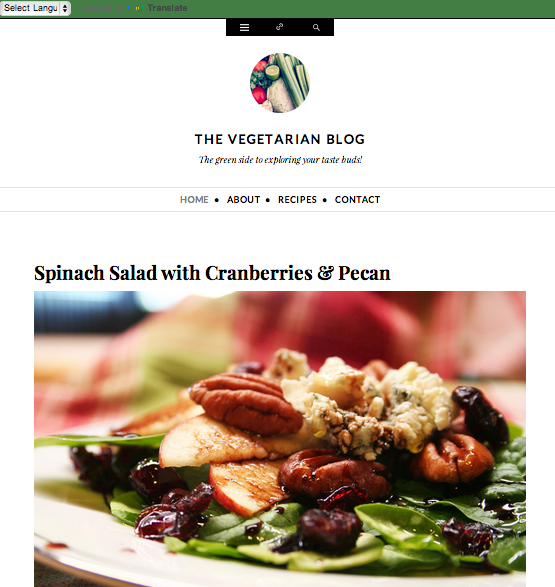Expand the Select Language dropdown
This screenshot has width=555, height=587.
35,8
